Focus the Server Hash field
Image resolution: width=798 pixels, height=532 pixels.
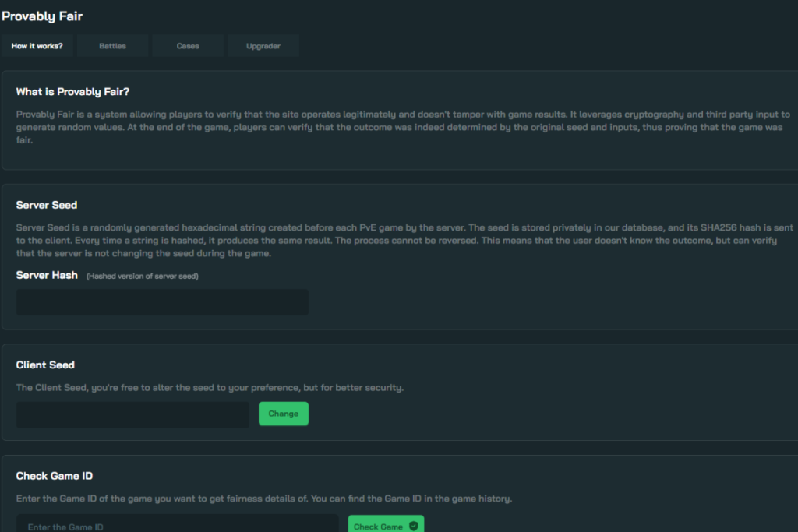pos(162,302)
